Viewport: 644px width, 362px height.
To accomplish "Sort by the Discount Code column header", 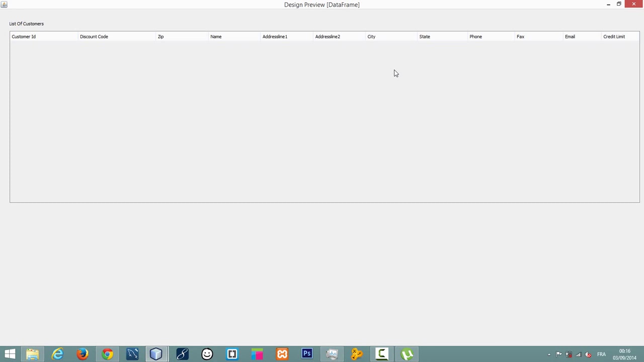I will [x=117, y=37].
